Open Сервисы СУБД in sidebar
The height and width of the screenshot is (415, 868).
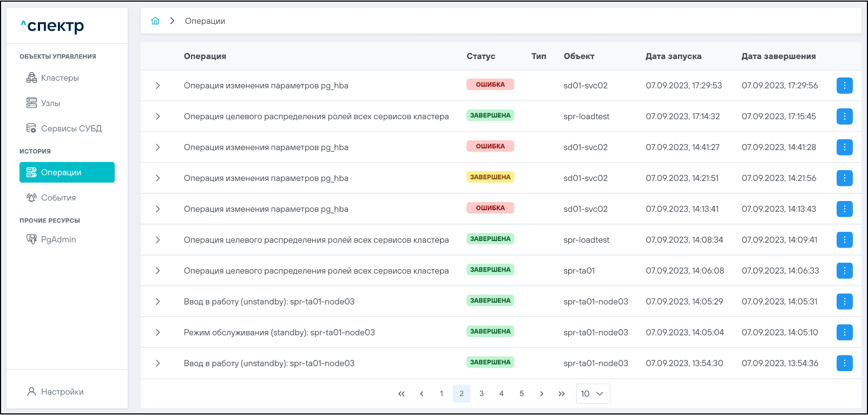[x=71, y=128]
